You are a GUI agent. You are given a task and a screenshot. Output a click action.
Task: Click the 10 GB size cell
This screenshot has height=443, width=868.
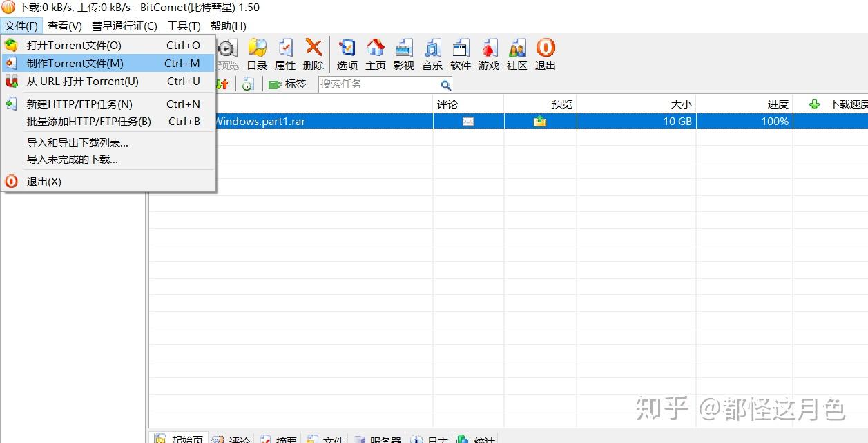[x=636, y=122]
